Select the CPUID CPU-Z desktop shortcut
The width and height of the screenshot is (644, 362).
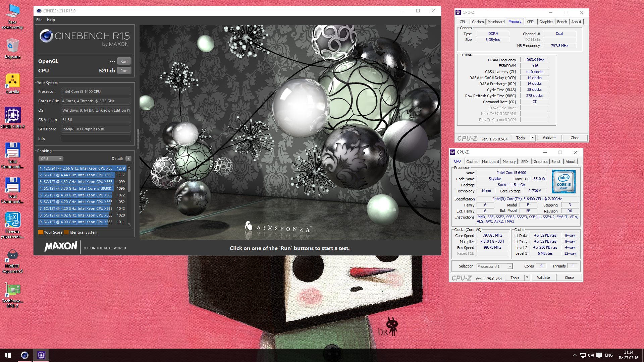pos(12,118)
